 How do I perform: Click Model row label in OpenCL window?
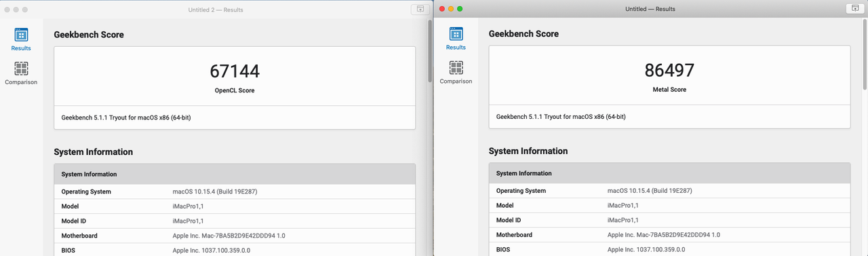(71, 206)
